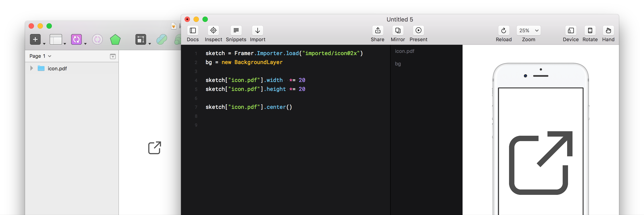Click the green pentagon icon in Sketch

point(115,40)
